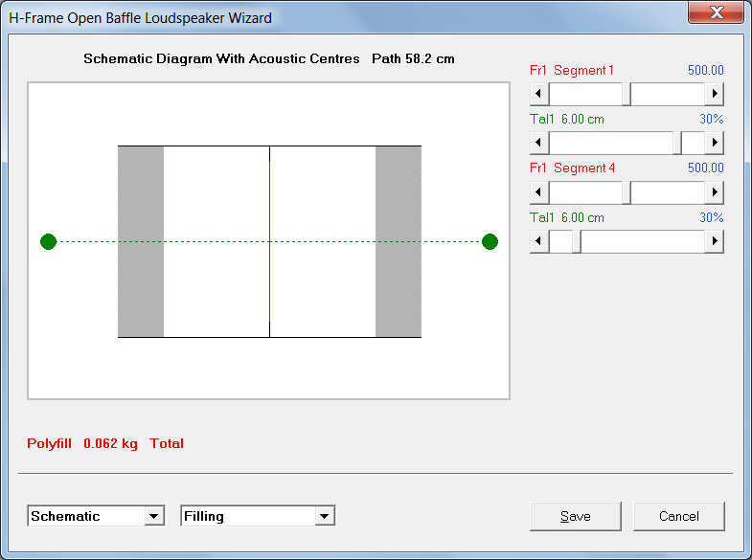This screenshot has height=560, width=752.
Task: Click the Segment 1 Tal1 slider thumb
Action: click(677, 143)
